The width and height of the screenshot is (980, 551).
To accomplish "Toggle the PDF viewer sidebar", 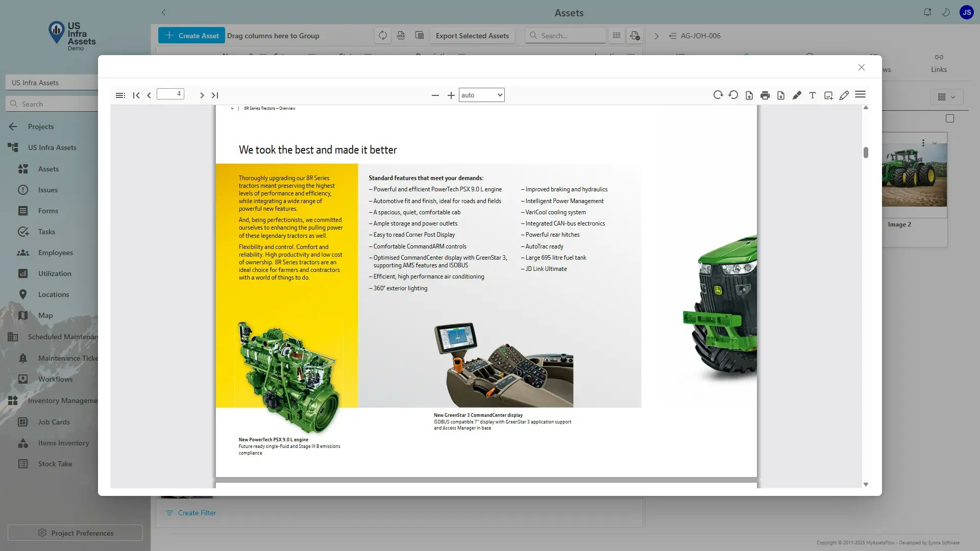I will click(x=120, y=95).
